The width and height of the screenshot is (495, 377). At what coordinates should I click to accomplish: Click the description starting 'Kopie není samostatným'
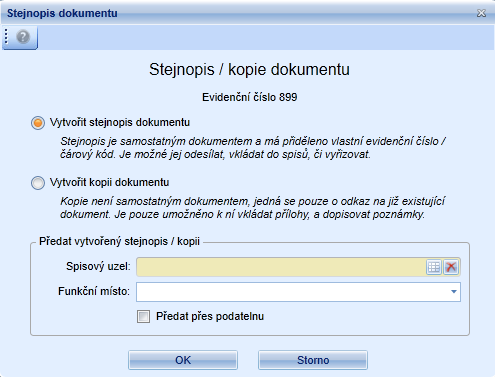[x=253, y=208]
